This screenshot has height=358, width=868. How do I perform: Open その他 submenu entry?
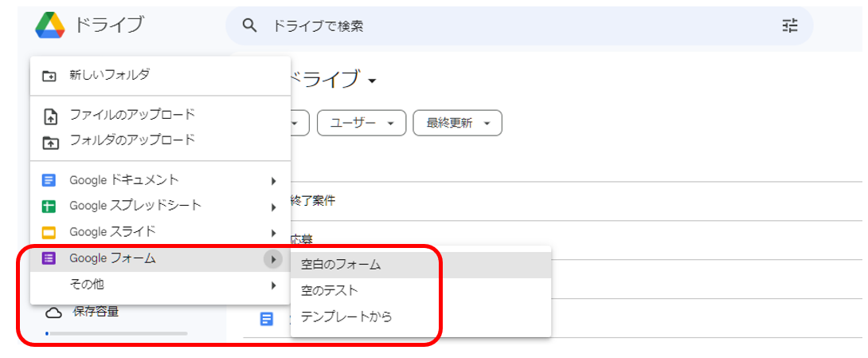161,285
